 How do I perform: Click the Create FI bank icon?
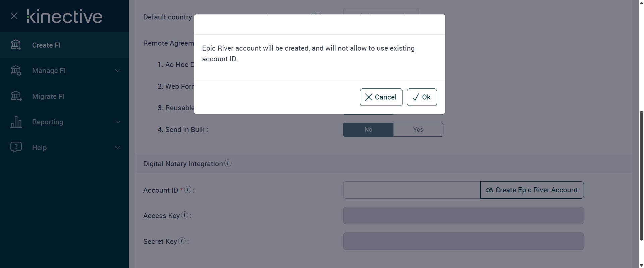[x=16, y=45]
